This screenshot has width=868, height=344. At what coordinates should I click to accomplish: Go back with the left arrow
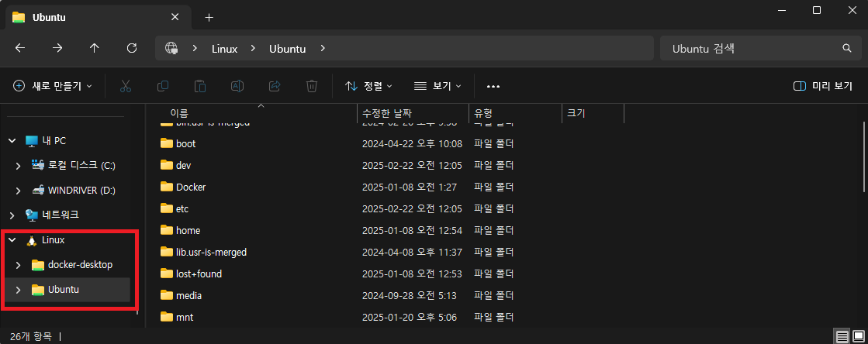click(20, 48)
